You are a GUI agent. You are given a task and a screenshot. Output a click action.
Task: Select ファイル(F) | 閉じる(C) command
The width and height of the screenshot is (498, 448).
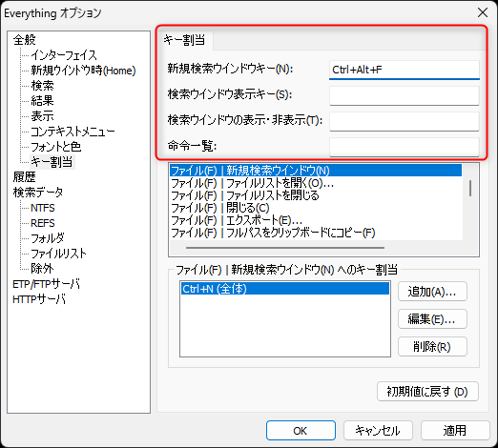point(316,208)
